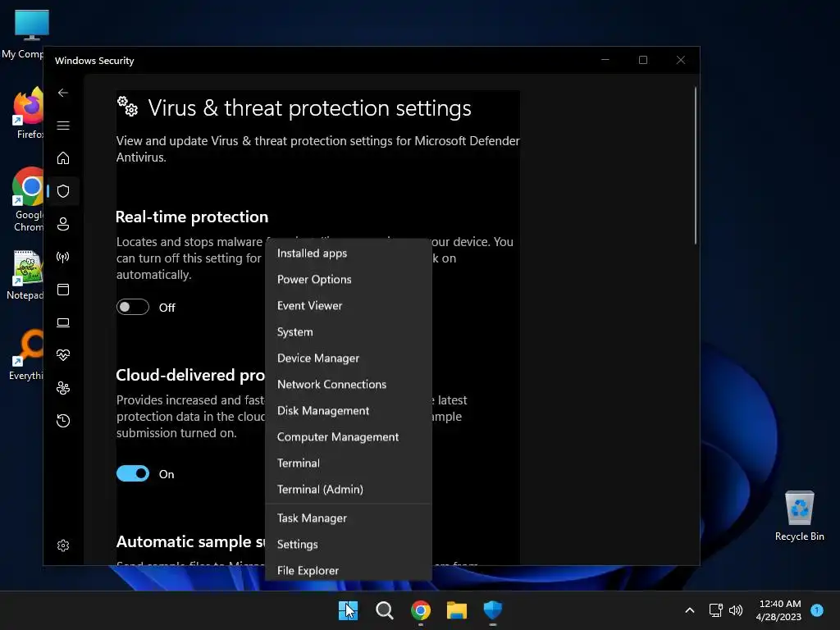Turn off Cloud-delivered protection toggle
This screenshot has height=630, width=840.
tap(133, 473)
